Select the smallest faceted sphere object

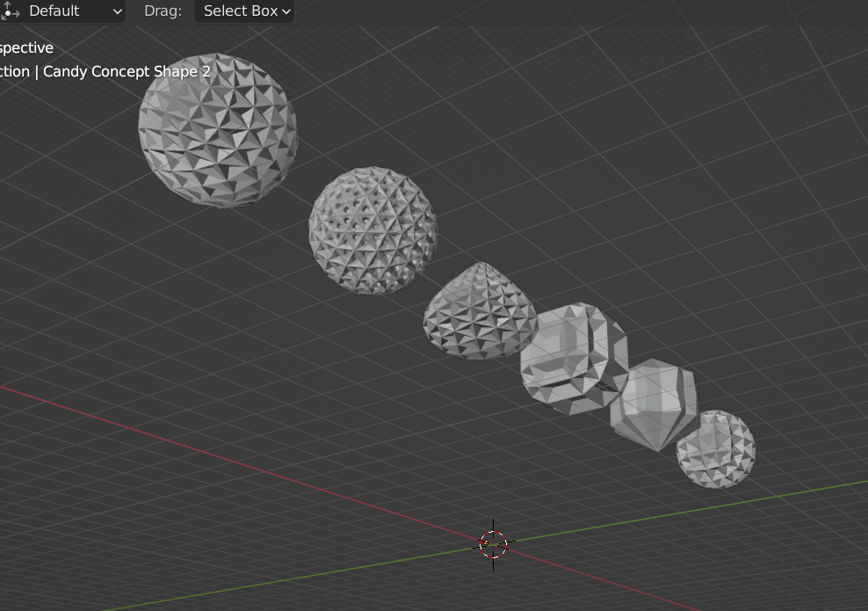pos(716,449)
